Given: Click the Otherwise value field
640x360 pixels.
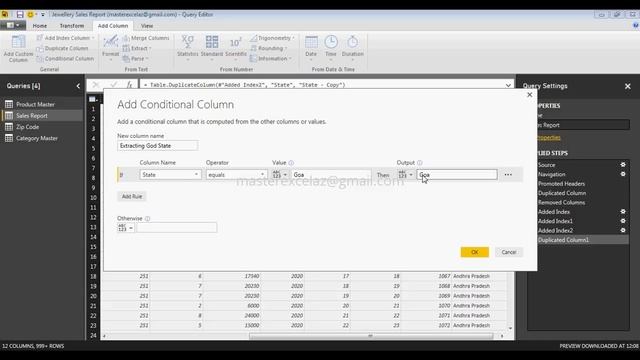Looking at the screenshot, I should (177, 228).
